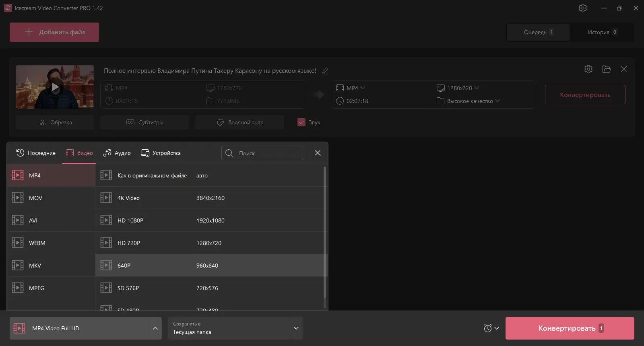Screen dimensions: 644x346
Task: Click the source file size 771.0МБ
Action: 228,101
